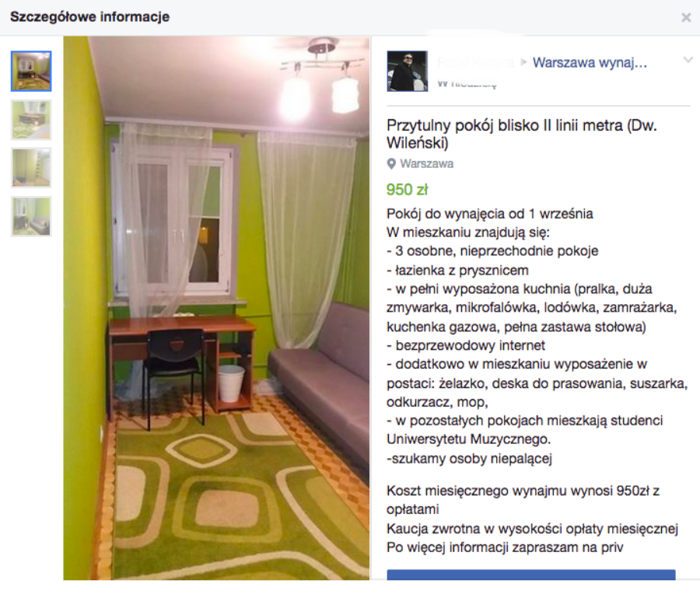Click the green 950 zł price
The height and width of the screenshot is (591, 700).
tap(407, 190)
